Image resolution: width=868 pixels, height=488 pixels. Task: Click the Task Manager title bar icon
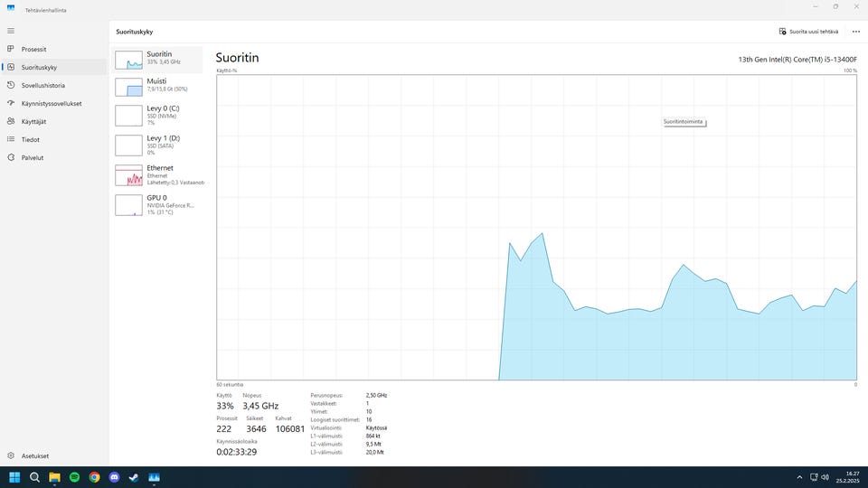click(11, 8)
